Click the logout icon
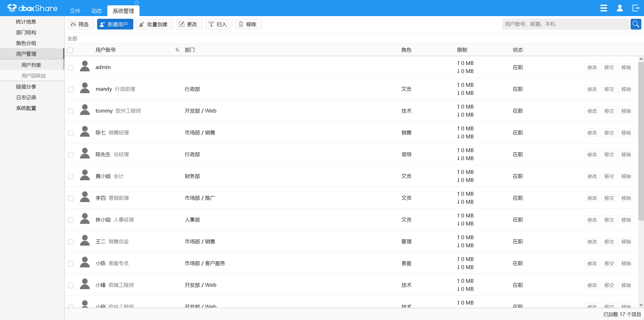 tap(636, 8)
